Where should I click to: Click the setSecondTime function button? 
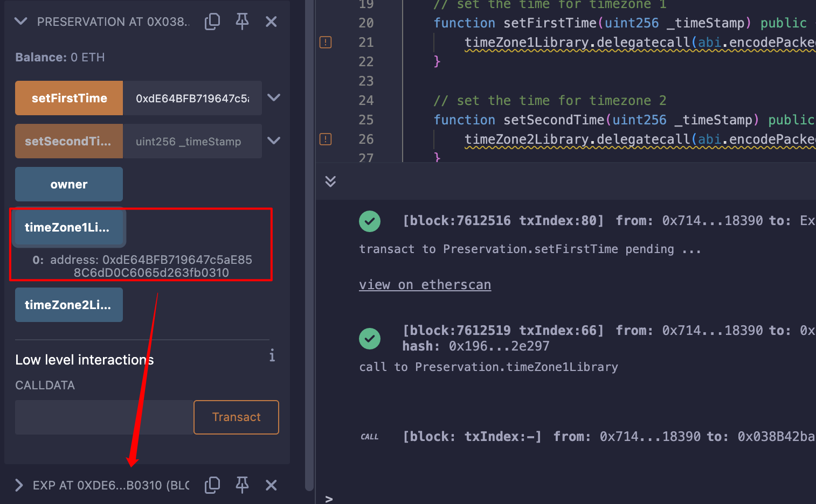(69, 141)
